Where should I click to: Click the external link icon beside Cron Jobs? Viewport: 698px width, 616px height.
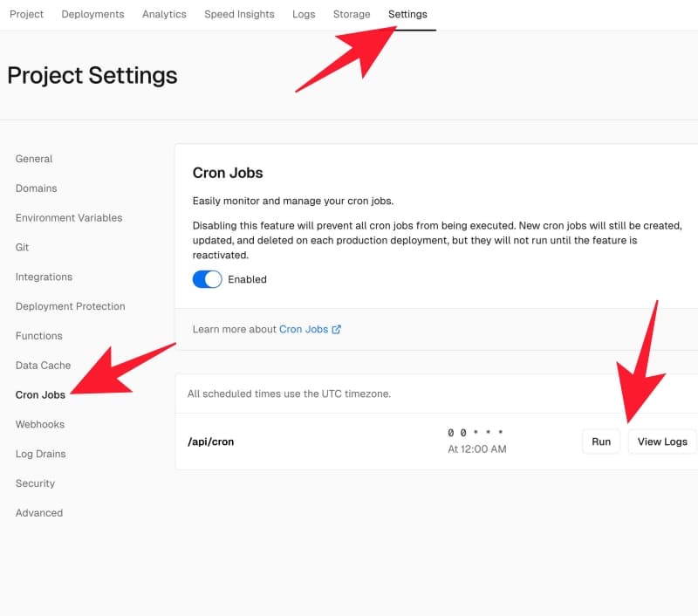point(337,330)
